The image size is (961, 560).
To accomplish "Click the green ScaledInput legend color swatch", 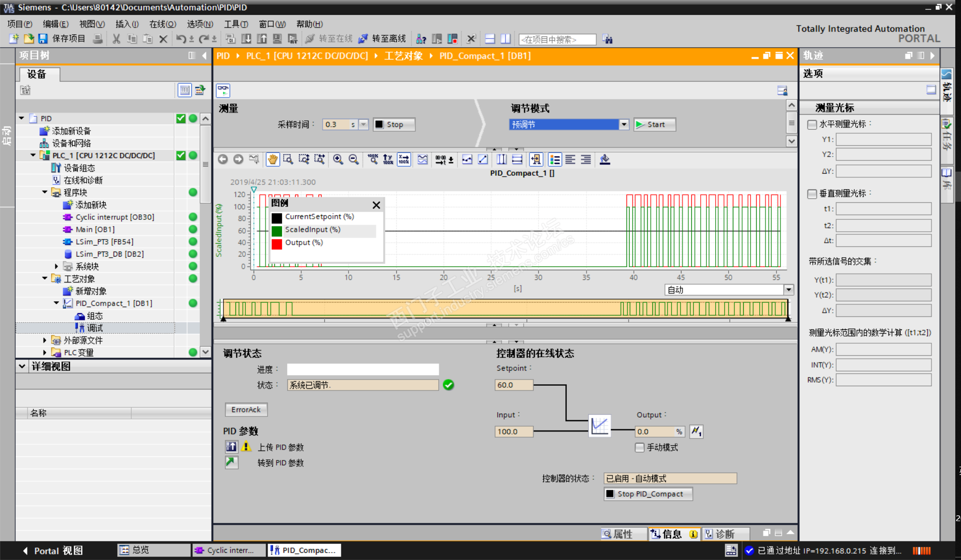I will [277, 231].
